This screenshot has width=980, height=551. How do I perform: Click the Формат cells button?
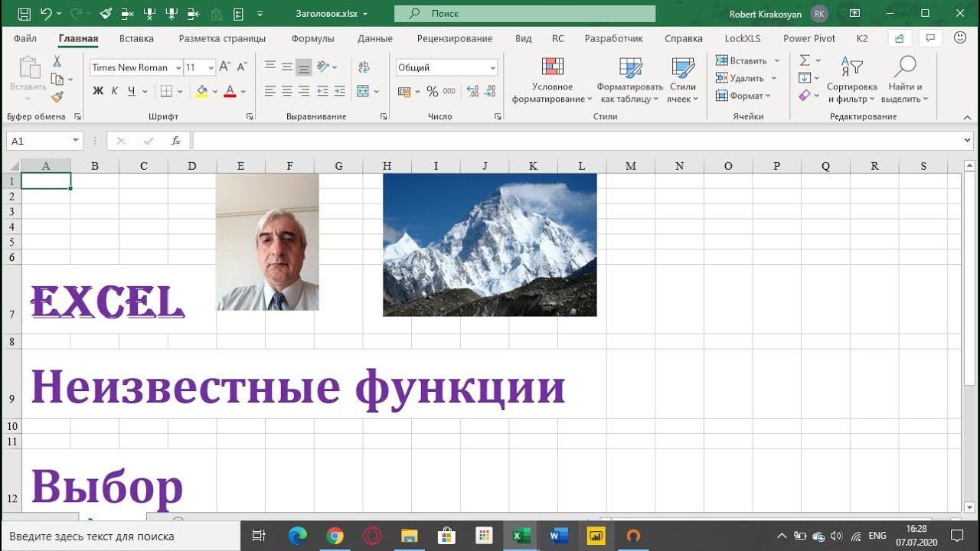(743, 96)
